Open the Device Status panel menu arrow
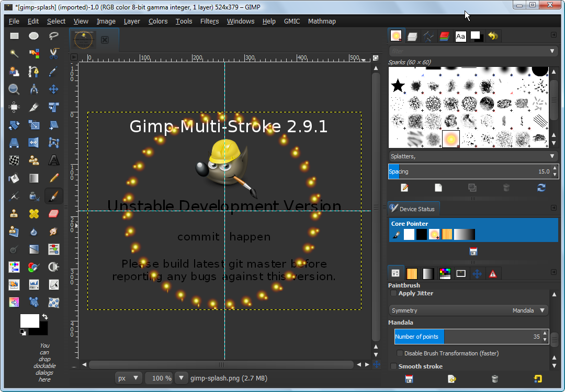 (553, 207)
